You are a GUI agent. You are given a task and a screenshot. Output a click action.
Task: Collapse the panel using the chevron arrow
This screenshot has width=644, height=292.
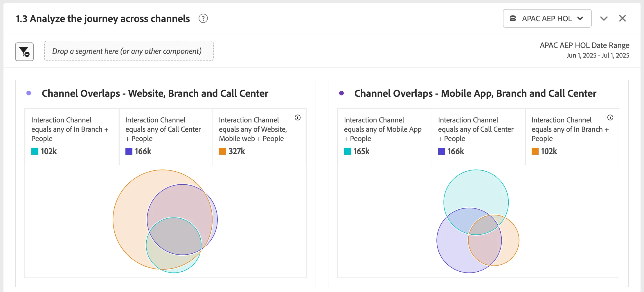pos(604,19)
